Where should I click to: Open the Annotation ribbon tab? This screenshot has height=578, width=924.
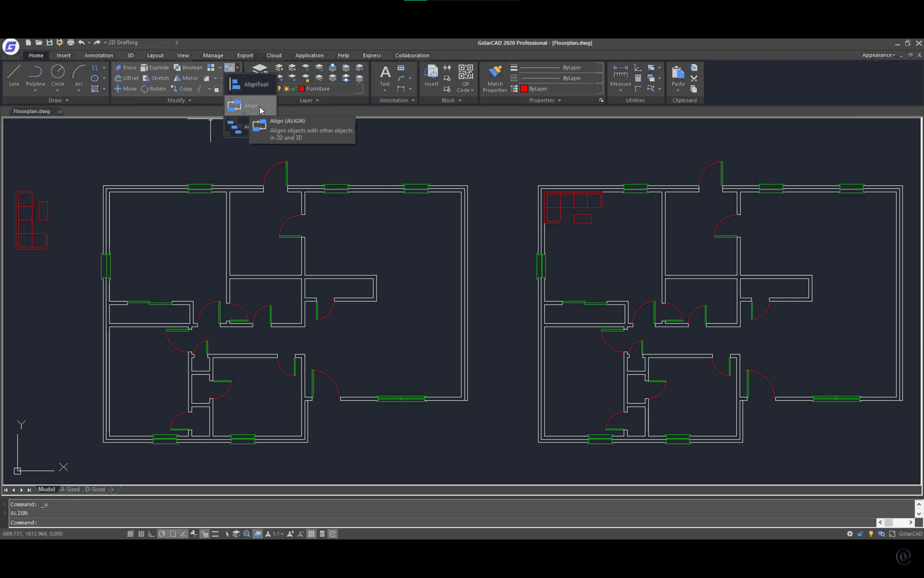(x=99, y=55)
